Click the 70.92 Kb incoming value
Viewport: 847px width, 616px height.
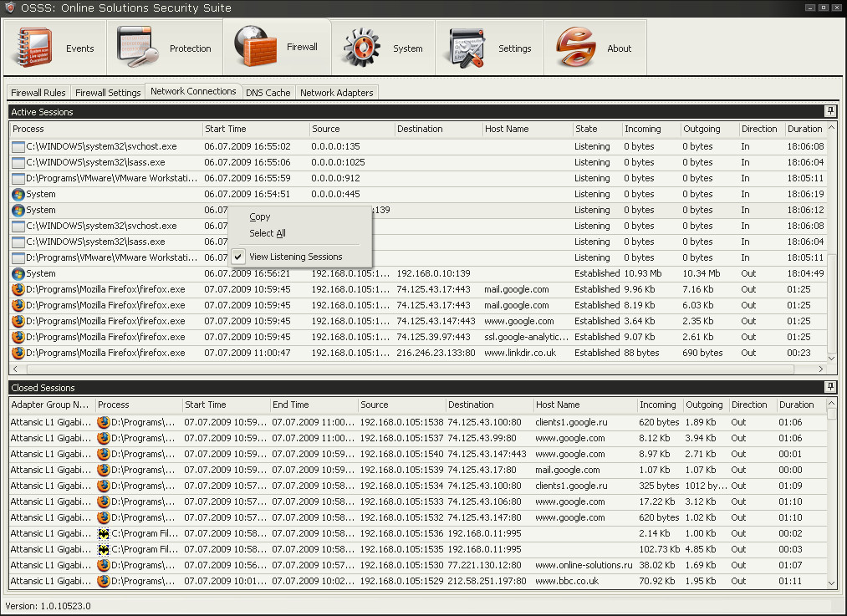(x=657, y=582)
